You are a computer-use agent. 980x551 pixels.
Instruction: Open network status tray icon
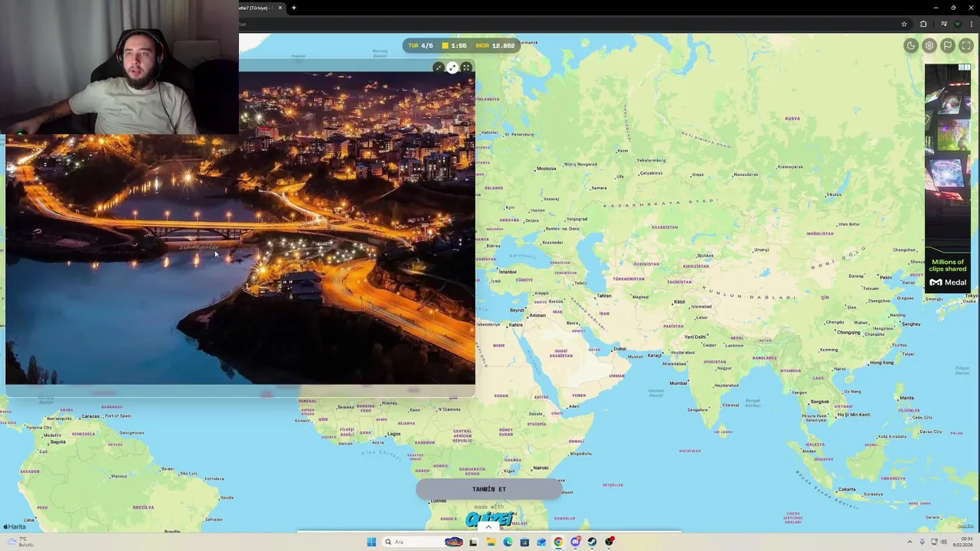pyautogui.click(x=934, y=542)
